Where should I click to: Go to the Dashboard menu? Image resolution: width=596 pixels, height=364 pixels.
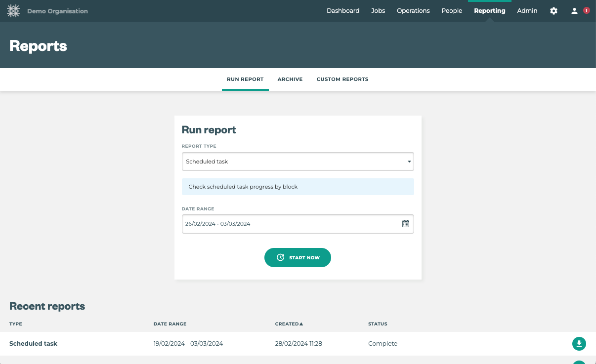coord(343,11)
